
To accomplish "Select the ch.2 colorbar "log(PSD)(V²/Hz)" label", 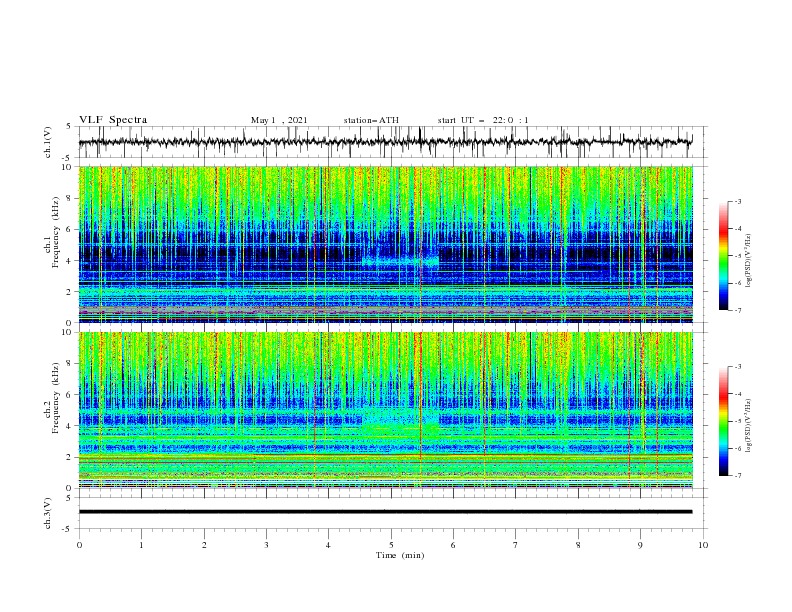I will coord(749,426).
